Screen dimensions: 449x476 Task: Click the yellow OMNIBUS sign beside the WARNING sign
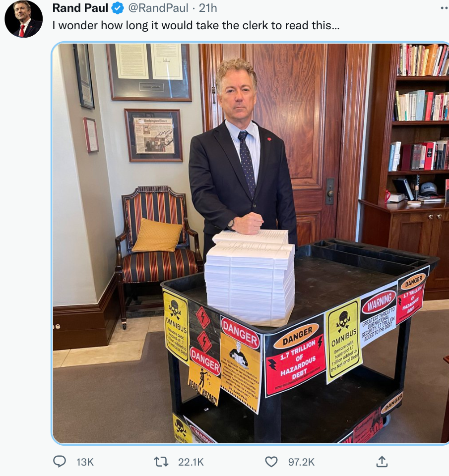(x=344, y=340)
